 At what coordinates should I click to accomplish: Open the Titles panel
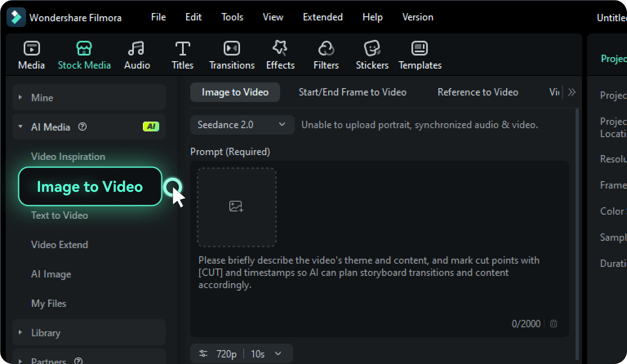pos(182,54)
